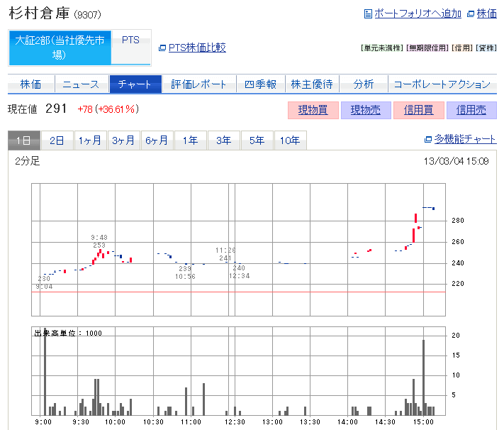Viewport: 504px width, 430px height.
Task: Open the PTS株価比較 link
Action: tap(197, 48)
